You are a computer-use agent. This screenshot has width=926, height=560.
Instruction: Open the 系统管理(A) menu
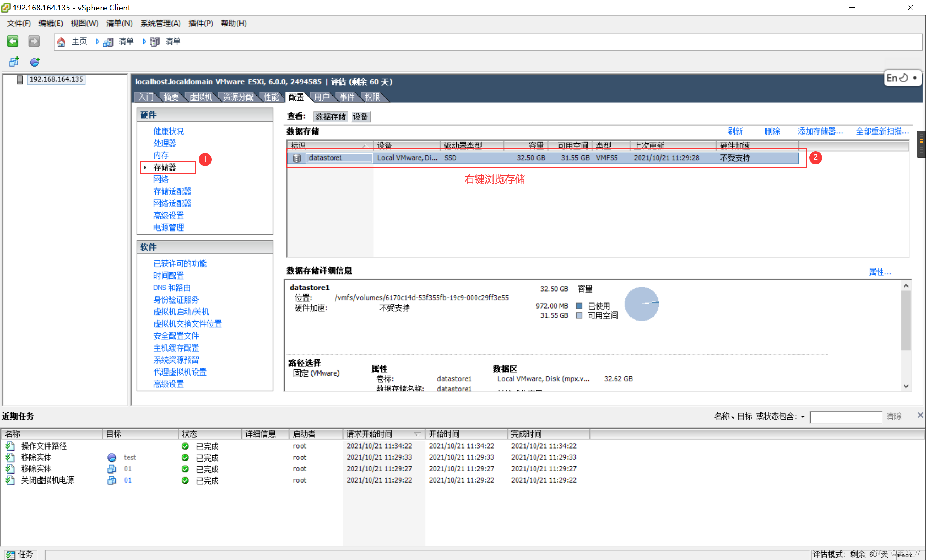tap(161, 23)
